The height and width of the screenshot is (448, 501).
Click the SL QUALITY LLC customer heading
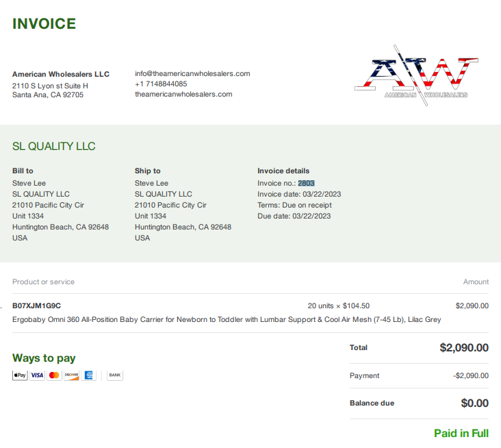(x=53, y=147)
